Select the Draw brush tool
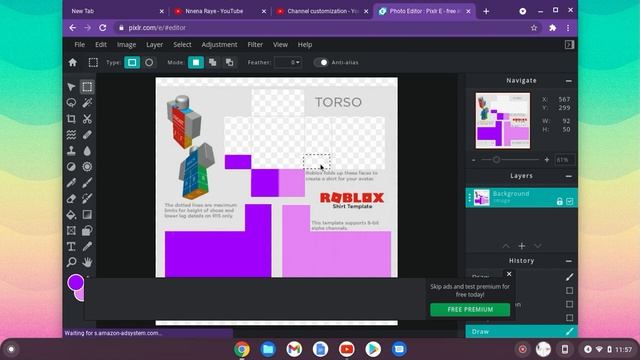 point(87,182)
